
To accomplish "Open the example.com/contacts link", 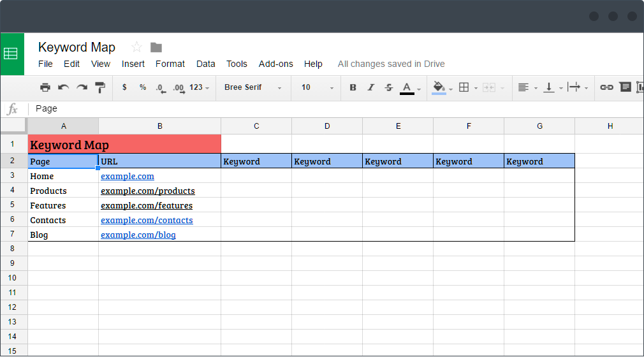I will [147, 220].
